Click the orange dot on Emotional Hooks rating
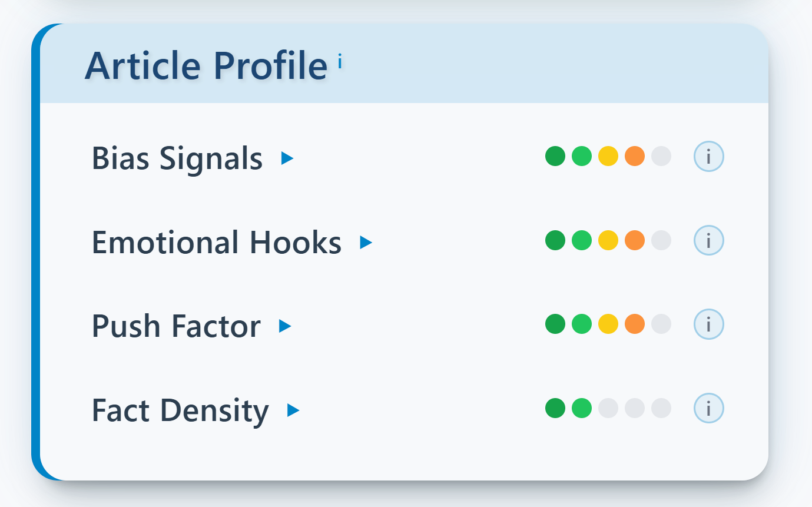The height and width of the screenshot is (507, 812). pos(633,240)
